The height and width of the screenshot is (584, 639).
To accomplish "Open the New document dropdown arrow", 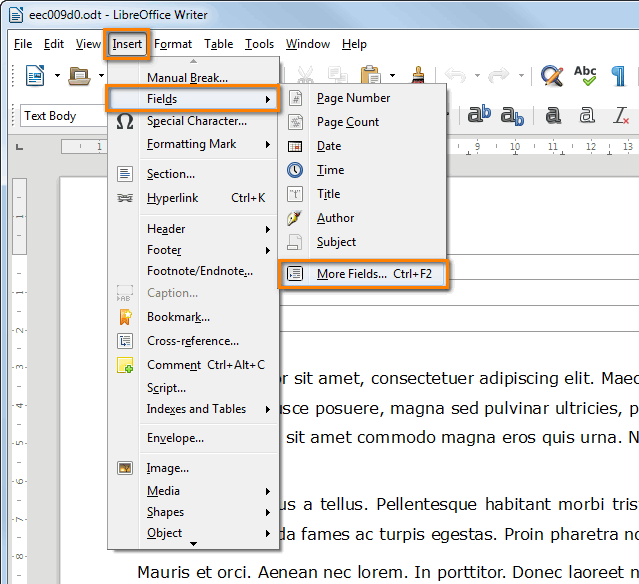I will click(57, 75).
